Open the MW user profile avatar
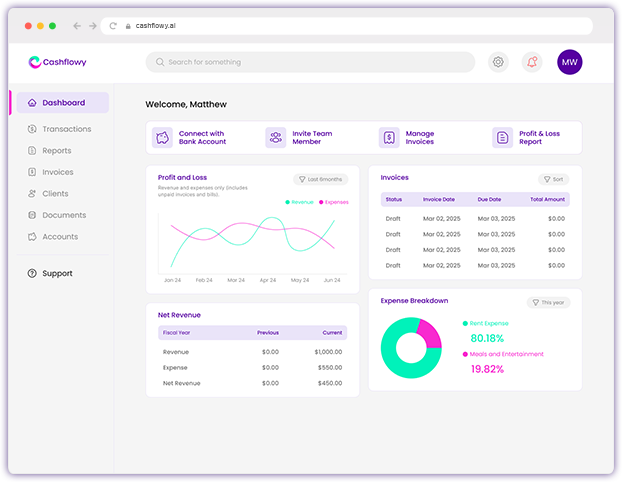This screenshot has width=622, height=482. coord(570,62)
